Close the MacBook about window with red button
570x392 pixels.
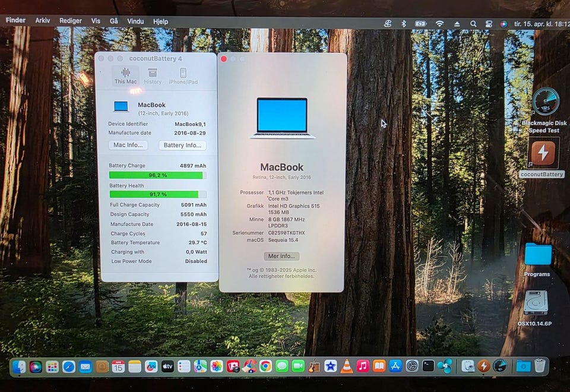coord(224,59)
